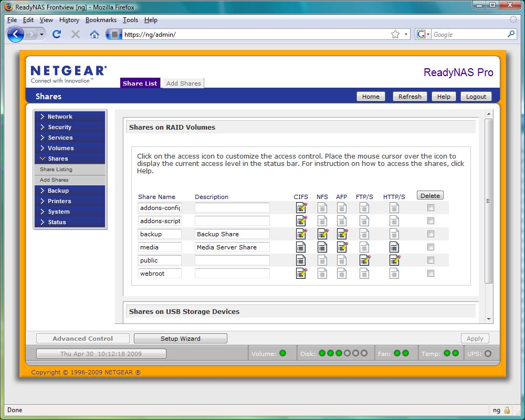Click the media share name field
Screen dimensions: 525x420
(160, 247)
